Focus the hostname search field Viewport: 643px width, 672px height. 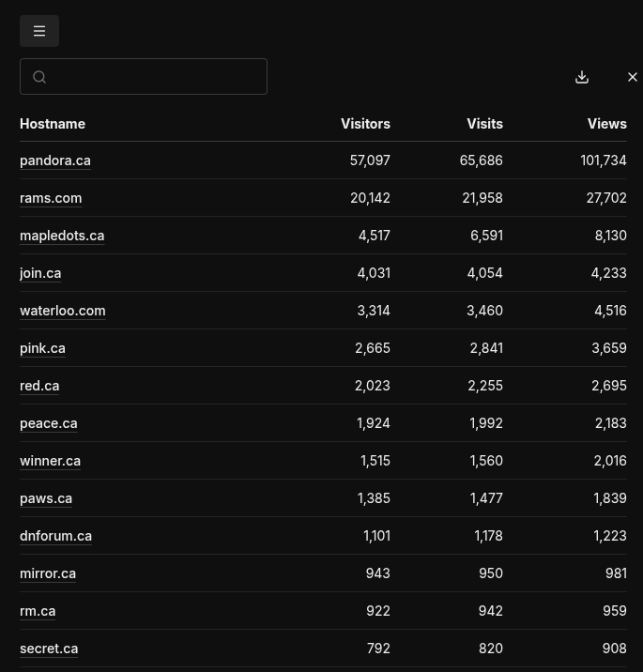click(x=144, y=77)
